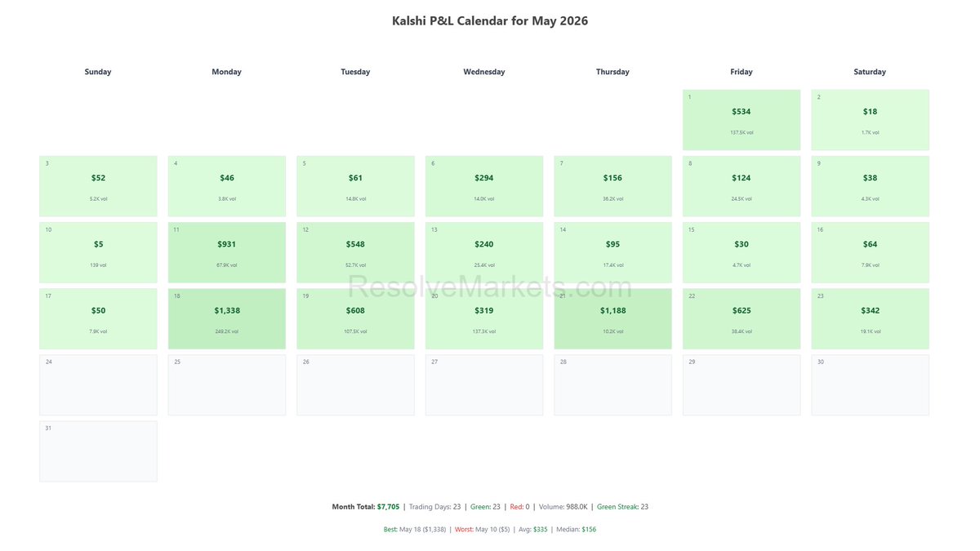Click the Best May 18 statistic
This screenshot has width=980, height=551.
pyautogui.click(x=415, y=530)
